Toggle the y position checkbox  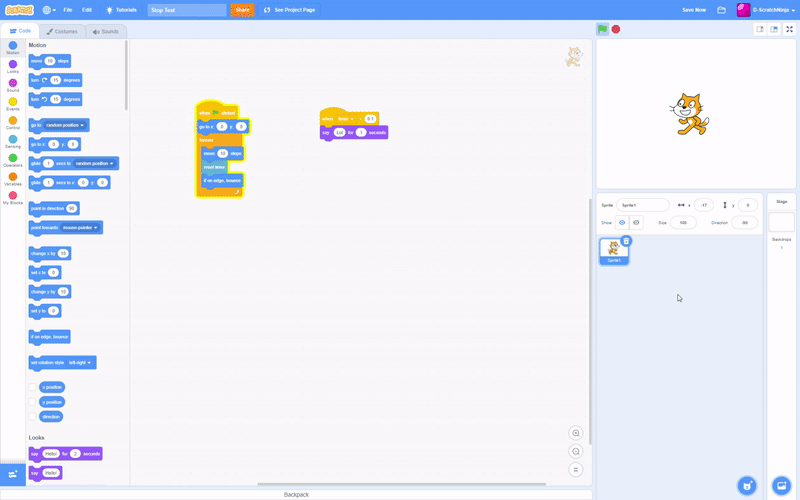(32, 402)
